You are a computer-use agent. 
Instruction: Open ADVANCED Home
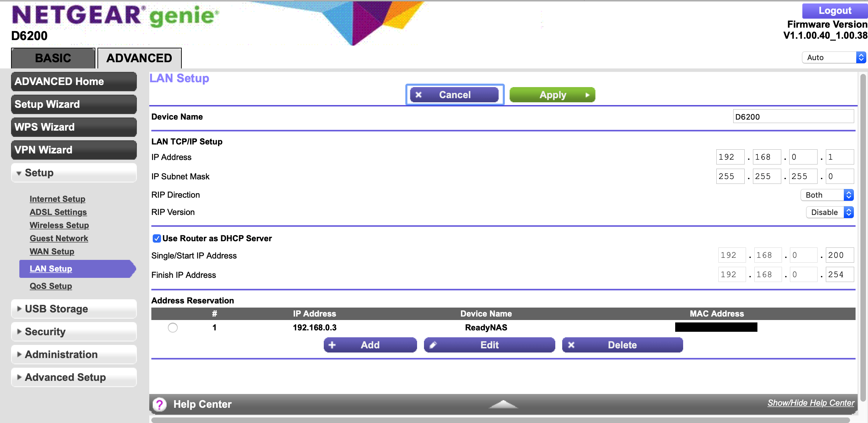74,82
